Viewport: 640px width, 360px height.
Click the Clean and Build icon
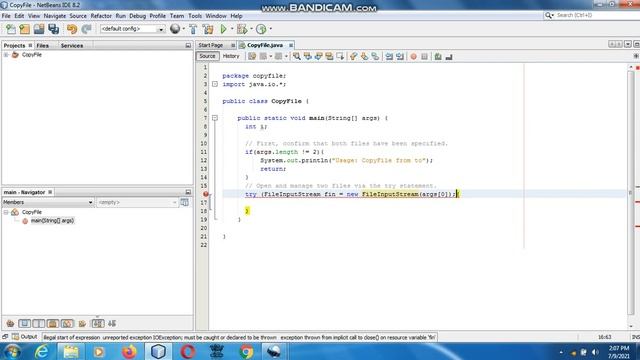click(208, 29)
